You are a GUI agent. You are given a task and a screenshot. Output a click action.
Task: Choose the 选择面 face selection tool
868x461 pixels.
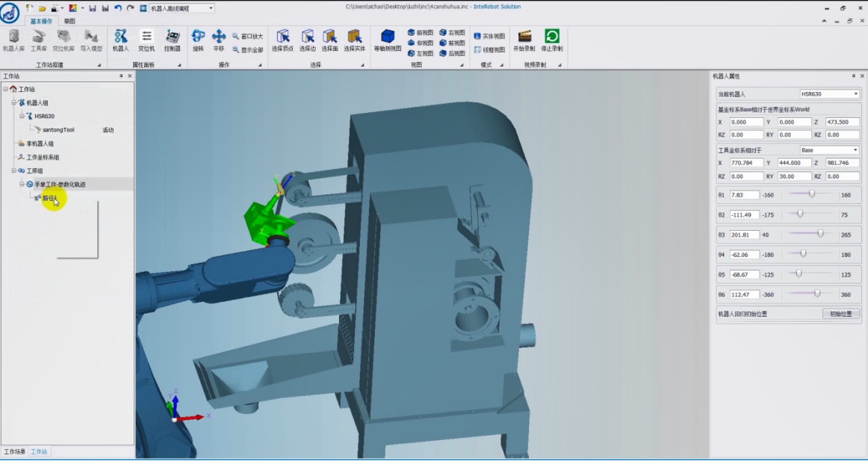pos(329,41)
